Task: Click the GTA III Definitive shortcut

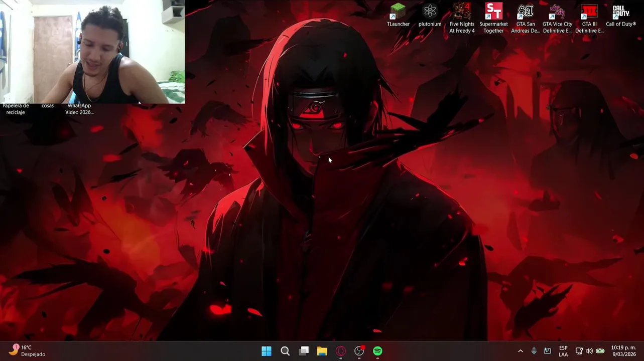Action: pyautogui.click(x=589, y=18)
